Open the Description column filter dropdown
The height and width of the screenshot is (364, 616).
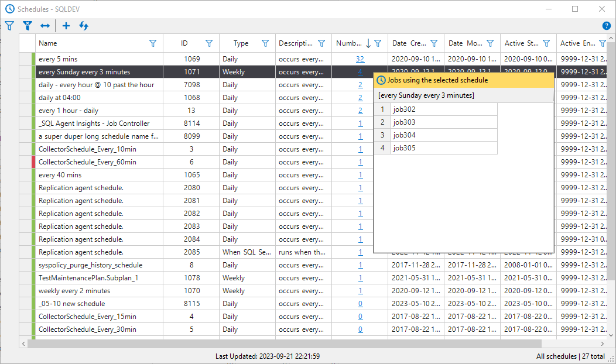click(321, 43)
